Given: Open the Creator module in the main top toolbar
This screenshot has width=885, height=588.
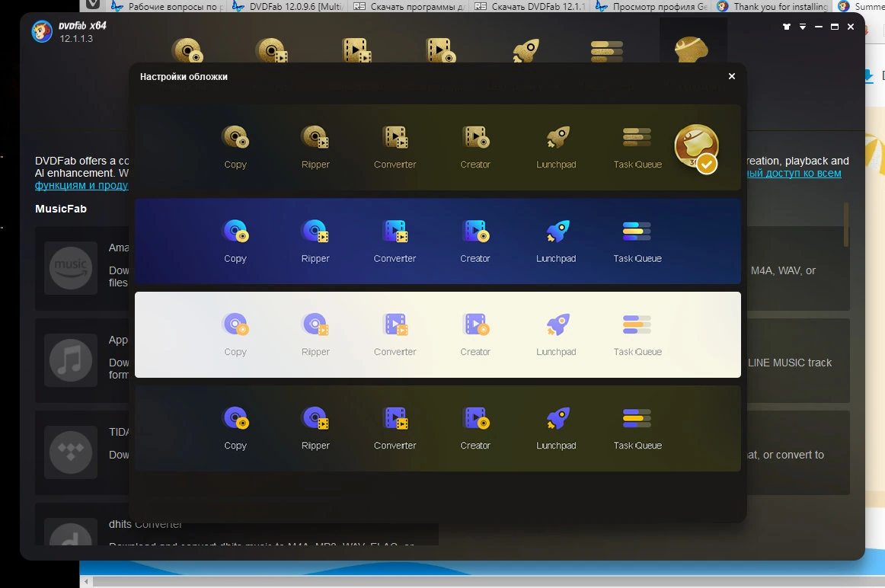Looking at the screenshot, I should pyautogui.click(x=440, y=50).
